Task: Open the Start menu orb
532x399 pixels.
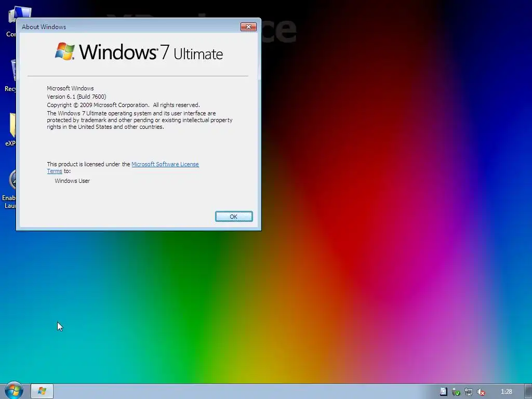Action: click(14, 391)
